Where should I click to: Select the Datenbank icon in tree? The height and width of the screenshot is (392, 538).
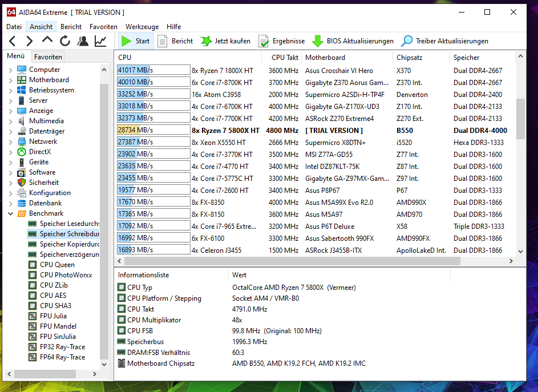pos(22,203)
